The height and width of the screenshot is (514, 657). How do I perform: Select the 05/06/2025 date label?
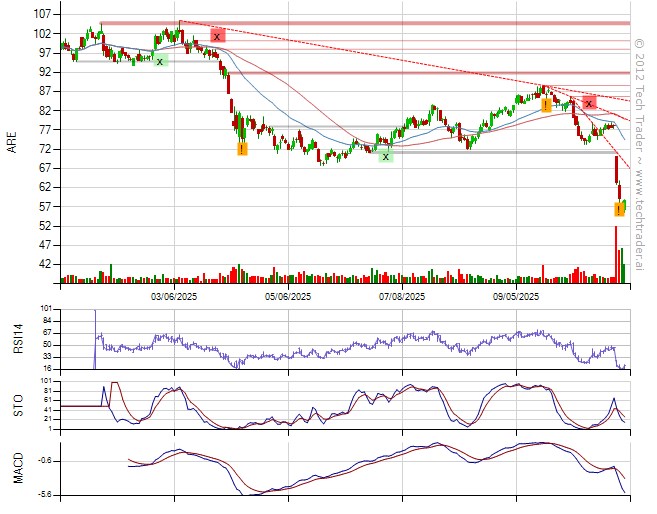coord(288,296)
